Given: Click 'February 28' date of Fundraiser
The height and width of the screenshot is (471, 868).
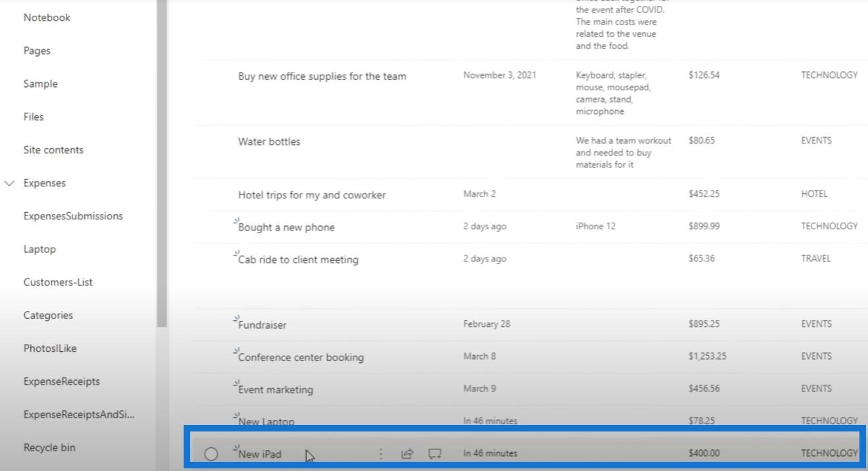Looking at the screenshot, I should (x=487, y=323).
